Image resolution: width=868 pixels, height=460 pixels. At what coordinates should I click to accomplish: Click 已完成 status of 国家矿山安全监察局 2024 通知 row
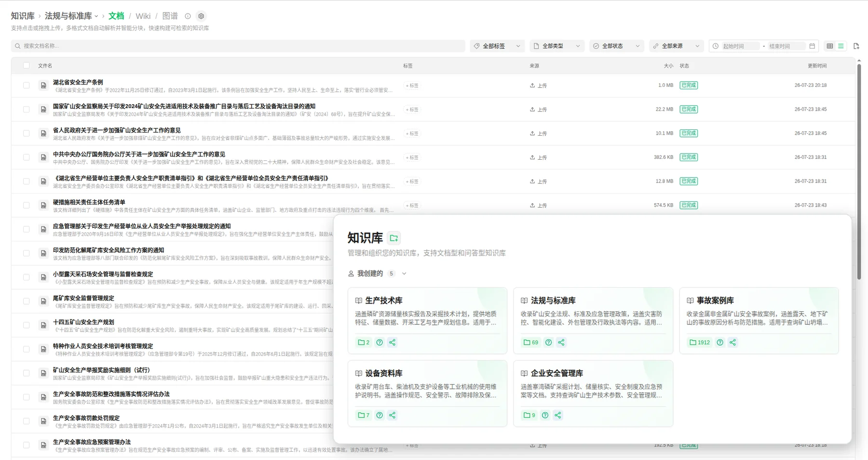click(x=689, y=109)
